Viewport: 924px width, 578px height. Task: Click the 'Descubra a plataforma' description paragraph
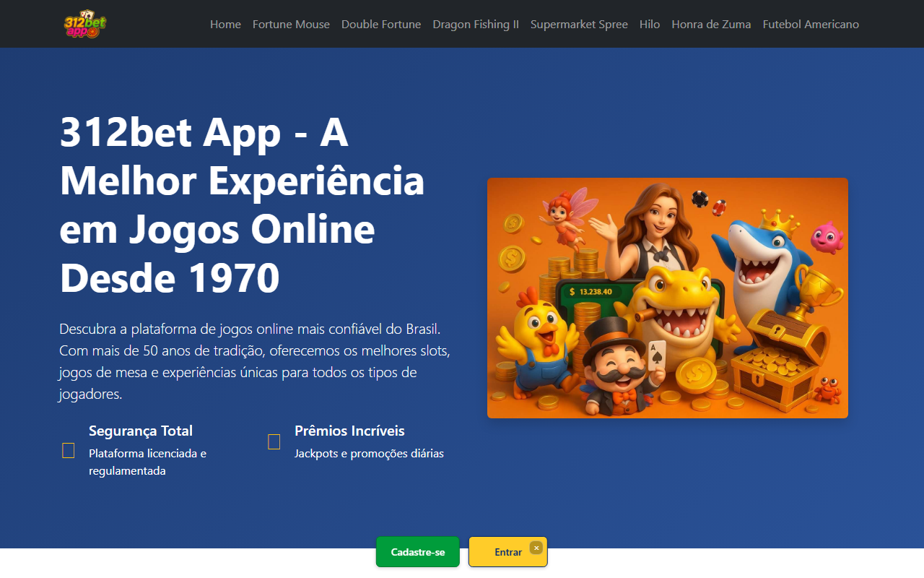point(254,361)
